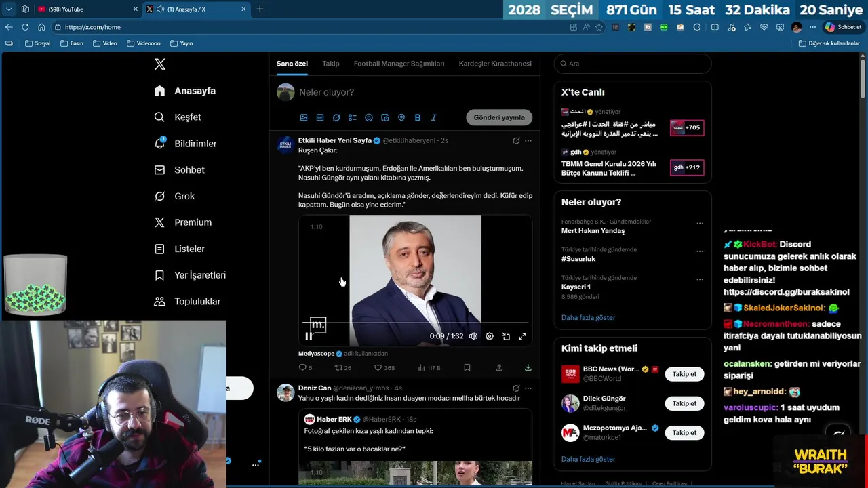Open more options on Deniz Can post
868x488 pixels.
click(x=528, y=388)
